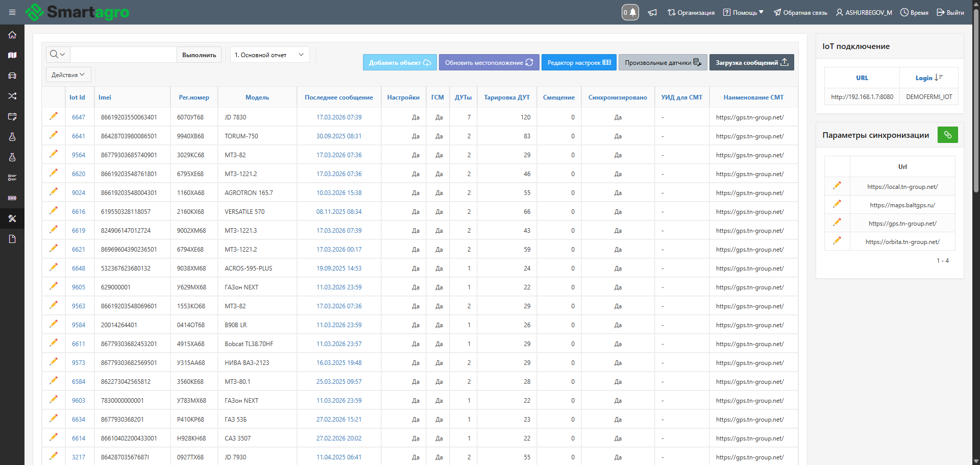Open the Организация menu item
This screenshot has height=465, width=980.
(691, 12)
